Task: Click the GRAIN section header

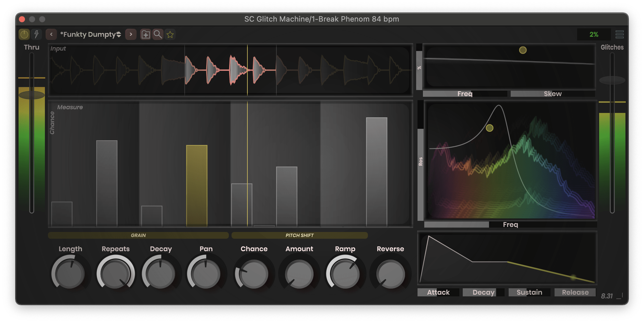Action: pos(138,235)
